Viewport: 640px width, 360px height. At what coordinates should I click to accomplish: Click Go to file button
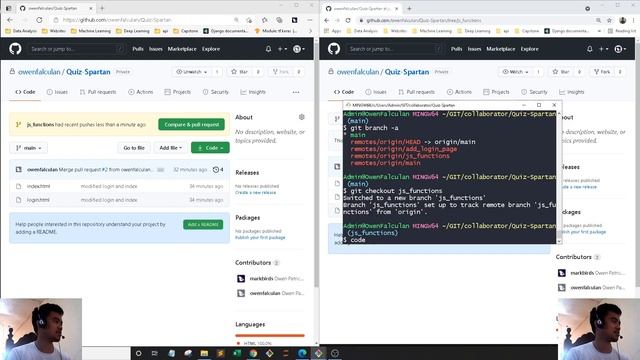tap(134, 148)
